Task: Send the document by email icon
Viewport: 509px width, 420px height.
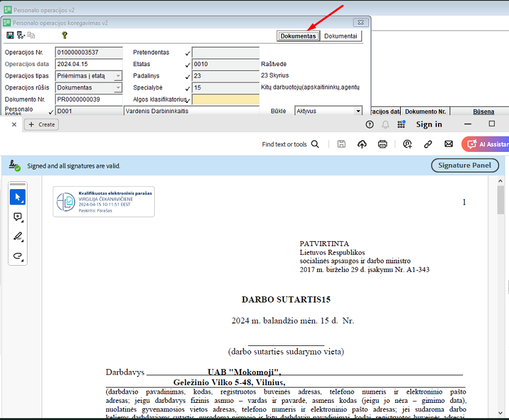Action: tap(448, 144)
